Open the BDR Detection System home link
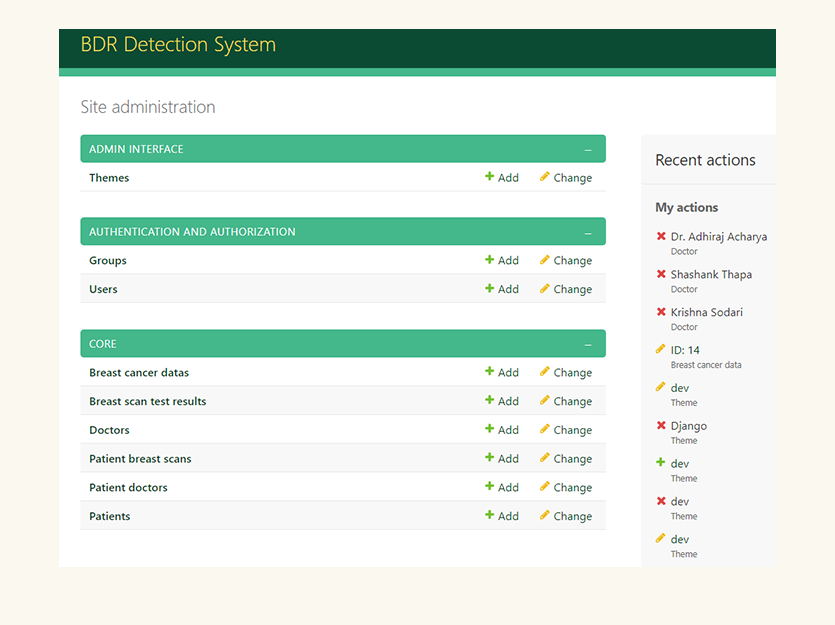The image size is (835, 625). 178,45
